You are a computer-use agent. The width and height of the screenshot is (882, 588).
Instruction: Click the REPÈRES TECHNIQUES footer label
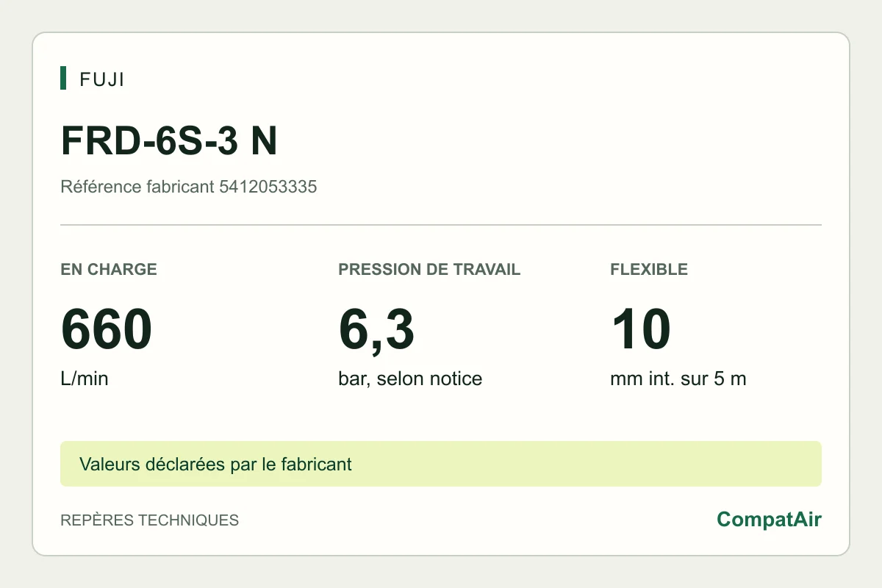point(149,520)
